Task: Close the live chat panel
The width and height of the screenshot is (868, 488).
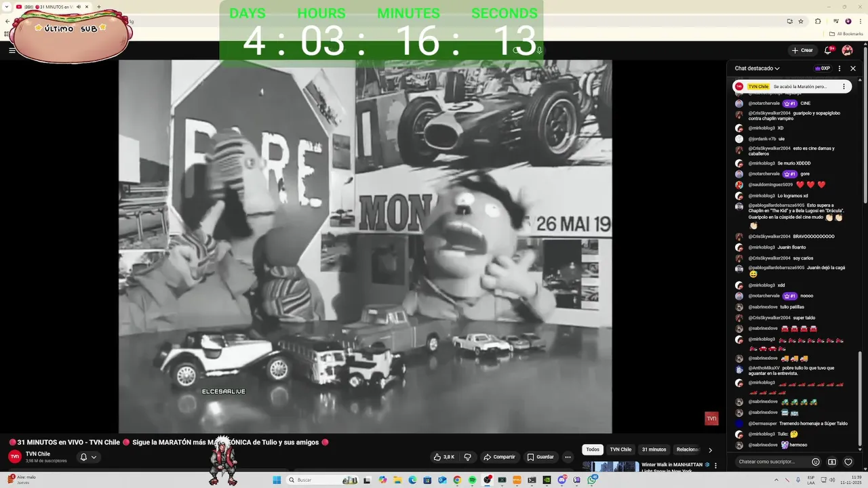Action: click(x=853, y=68)
